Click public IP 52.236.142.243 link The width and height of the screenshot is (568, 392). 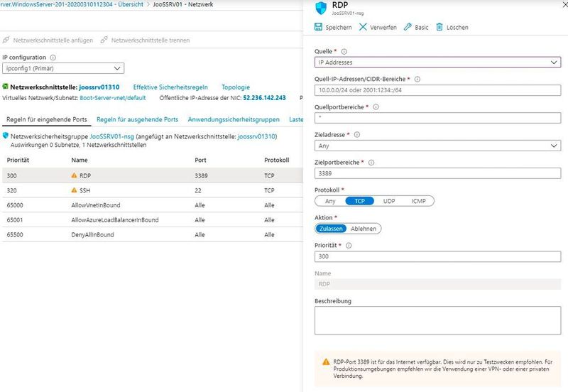[x=264, y=98]
